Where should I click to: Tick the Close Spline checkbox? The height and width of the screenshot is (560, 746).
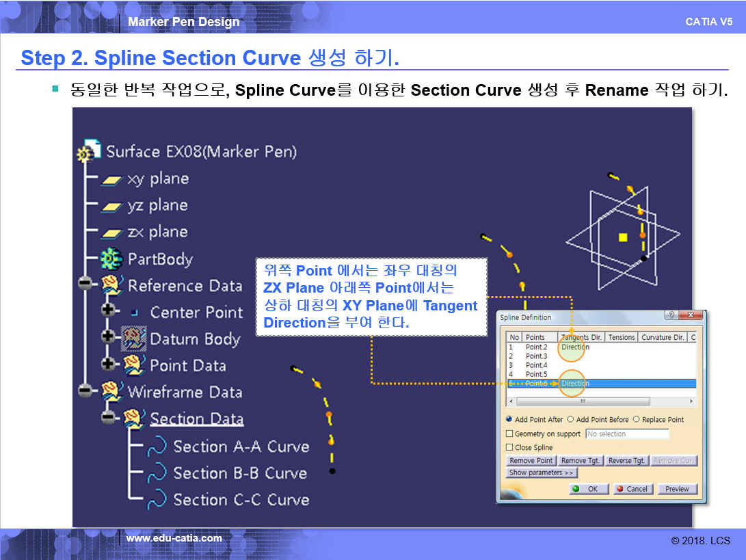tap(509, 448)
